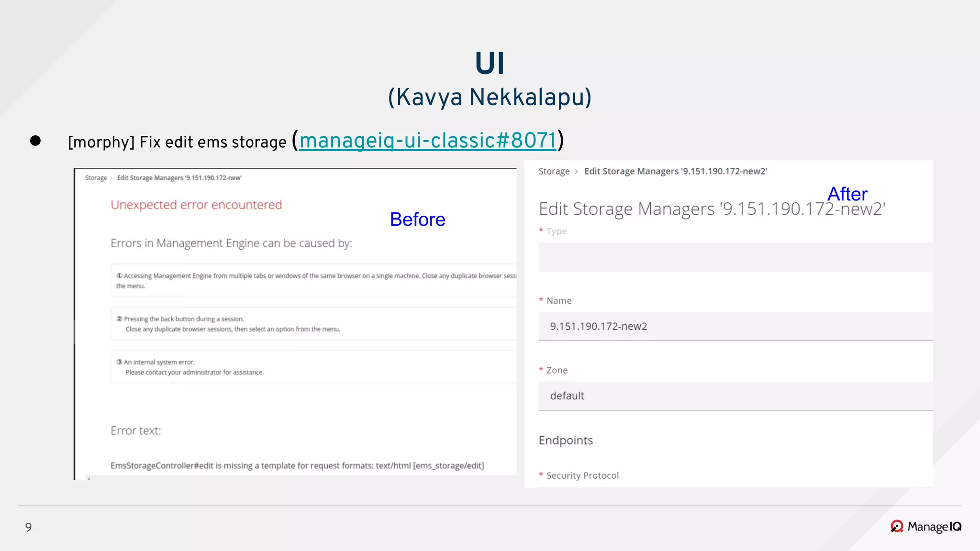Click the '(Kavya Nekkalapu)' subtitle
Screen dimensions: 980x551
point(490,97)
